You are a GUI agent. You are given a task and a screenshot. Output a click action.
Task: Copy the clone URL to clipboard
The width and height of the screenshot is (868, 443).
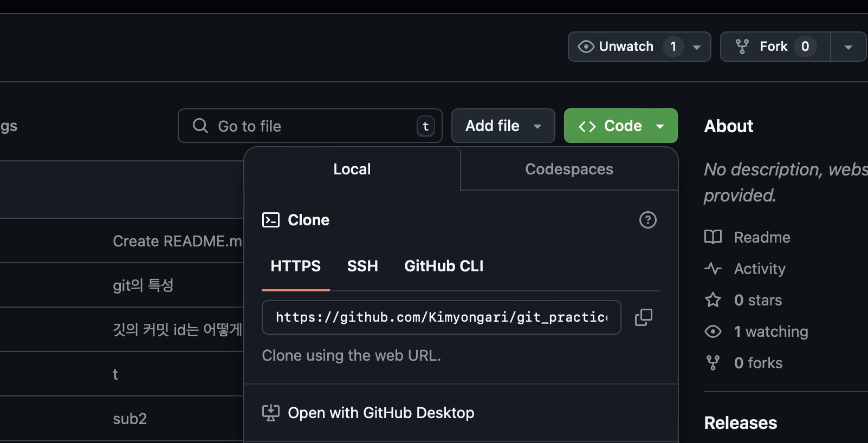(x=644, y=317)
